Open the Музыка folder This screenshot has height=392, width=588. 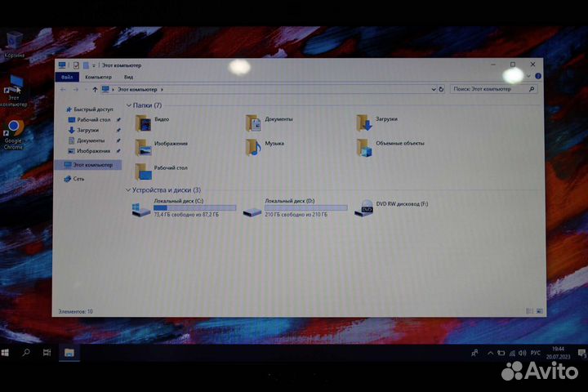click(265, 147)
